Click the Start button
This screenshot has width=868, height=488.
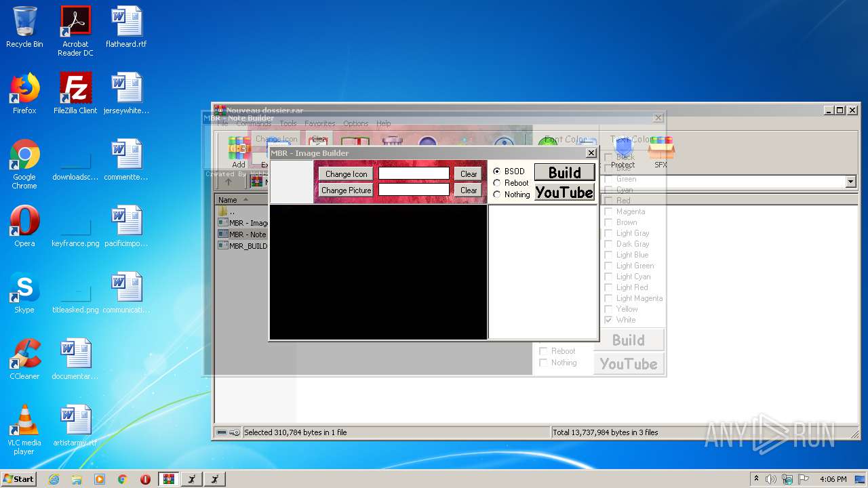click(19, 479)
